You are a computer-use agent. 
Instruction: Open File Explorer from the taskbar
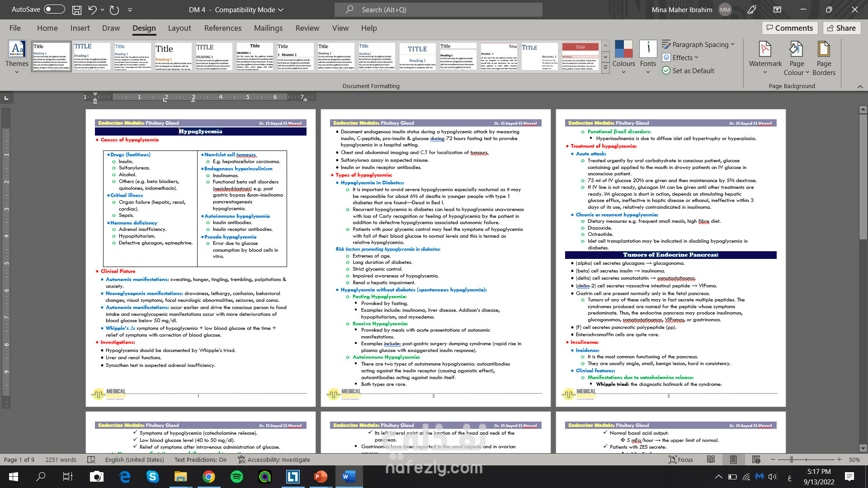180,477
